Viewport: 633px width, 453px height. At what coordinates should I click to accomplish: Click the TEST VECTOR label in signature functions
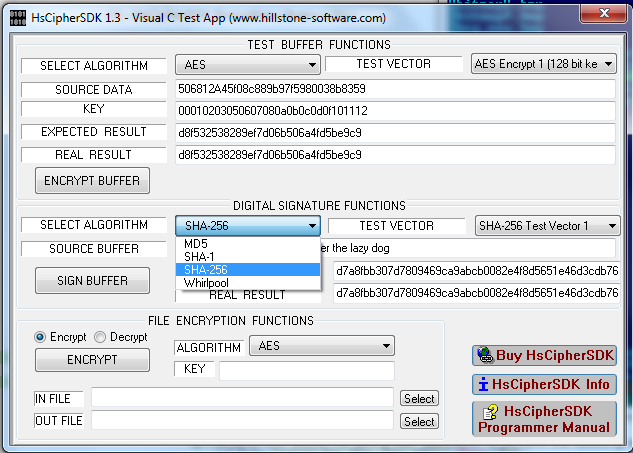coord(396,226)
